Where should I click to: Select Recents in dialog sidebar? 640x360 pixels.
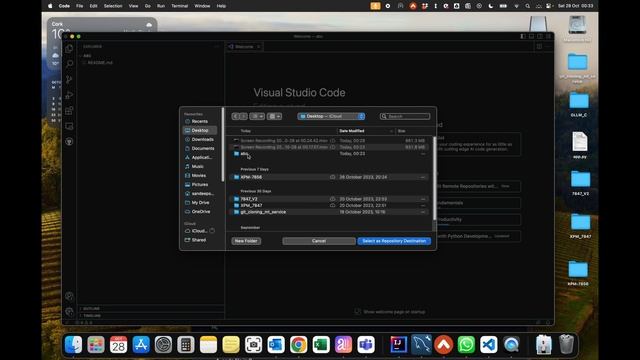(200, 121)
